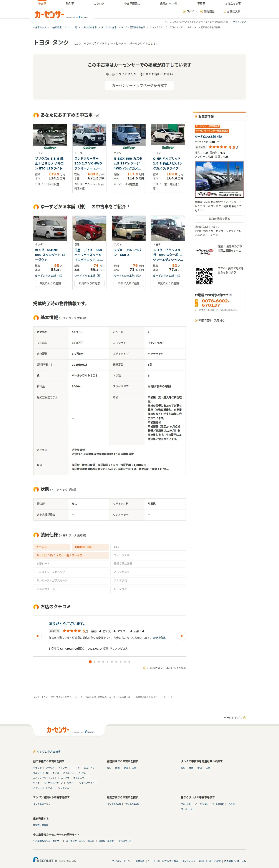The height and width of the screenshot is (868, 279).
Task: Show previous review with left arrow
Action: click(37, 636)
